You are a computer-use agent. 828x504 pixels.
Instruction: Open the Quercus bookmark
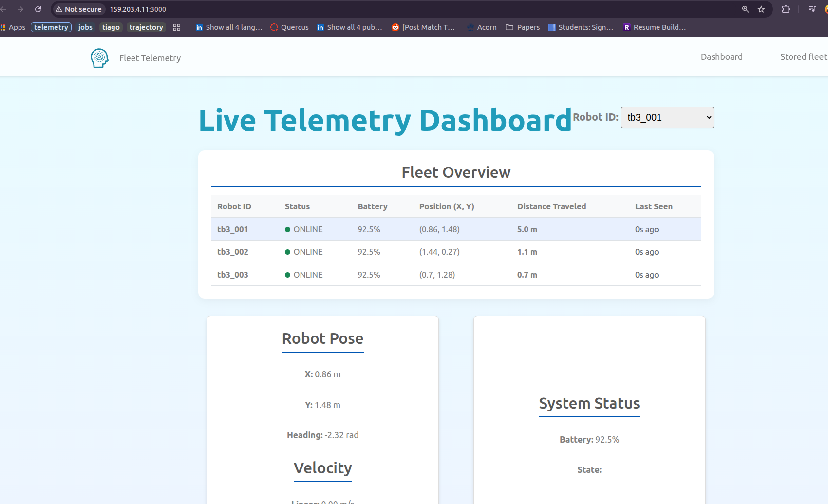(289, 27)
